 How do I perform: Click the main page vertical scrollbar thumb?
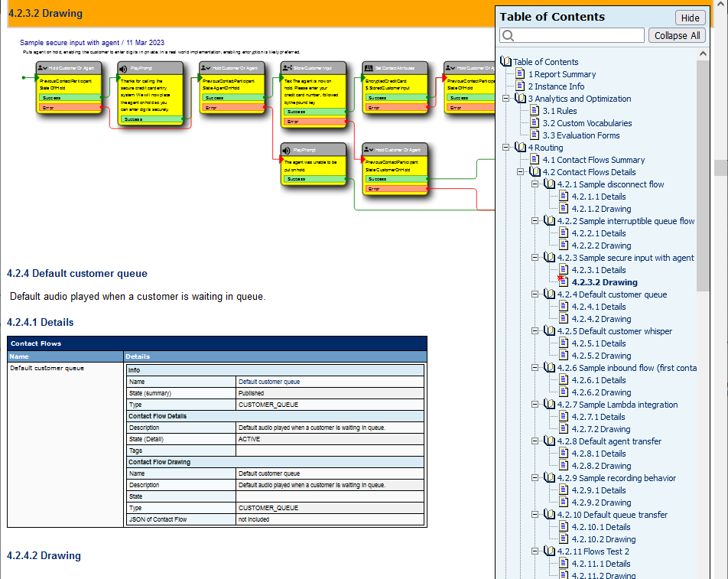point(720,168)
